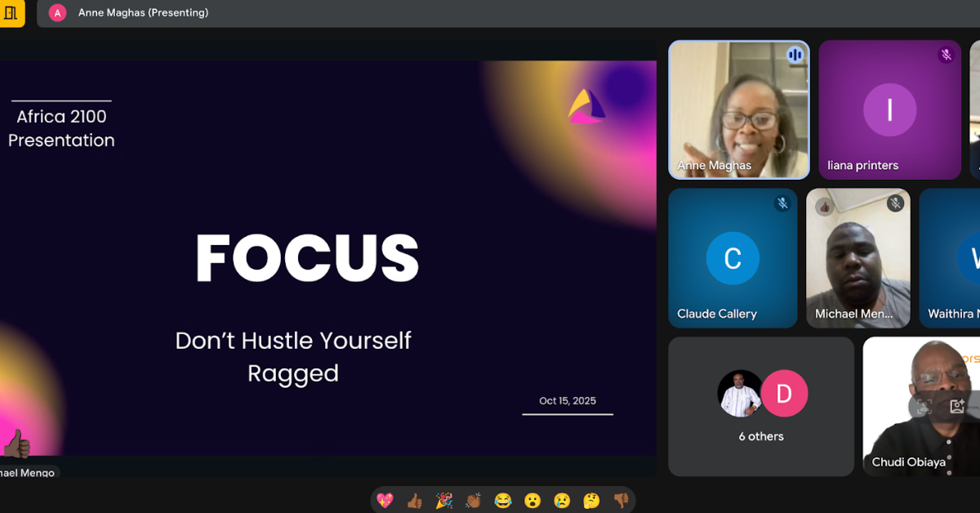This screenshot has width=980, height=513.
Task: Click Anne Maghas's speaking audio indicator
Action: click(795, 56)
